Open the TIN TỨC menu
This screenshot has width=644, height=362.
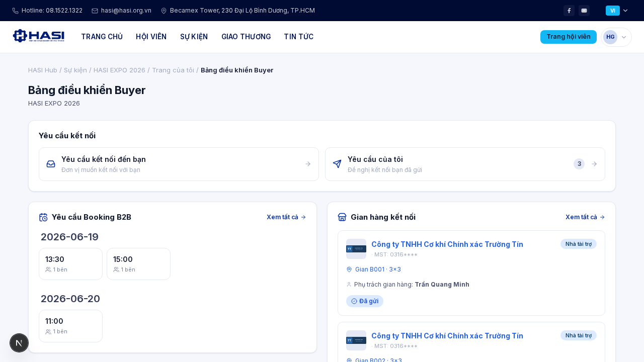pyautogui.click(x=298, y=37)
